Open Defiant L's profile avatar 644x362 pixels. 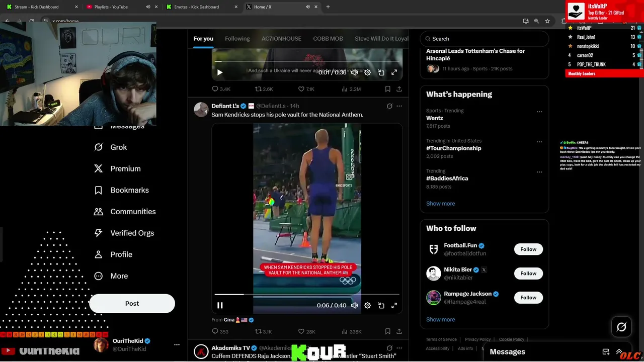tap(201, 110)
